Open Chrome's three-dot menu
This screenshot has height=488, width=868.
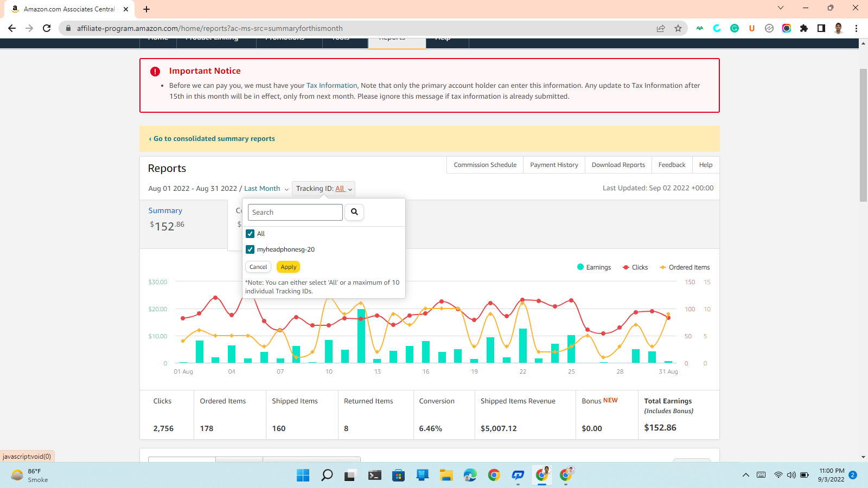pyautogui.click(x=856, y=28)
